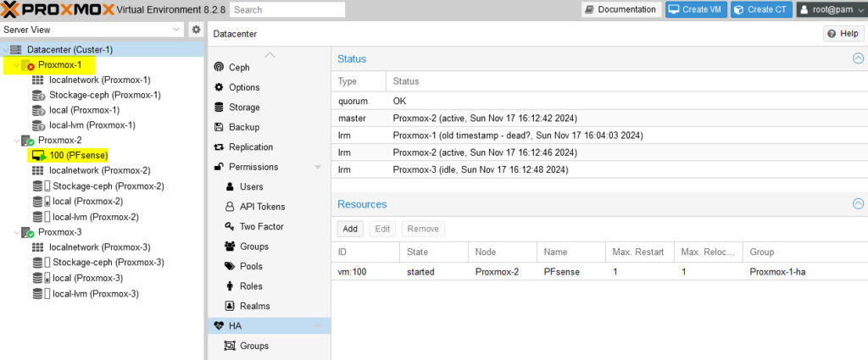868x360 pixels.
Task: Click the Create VM button
Action: coord(696,9)
